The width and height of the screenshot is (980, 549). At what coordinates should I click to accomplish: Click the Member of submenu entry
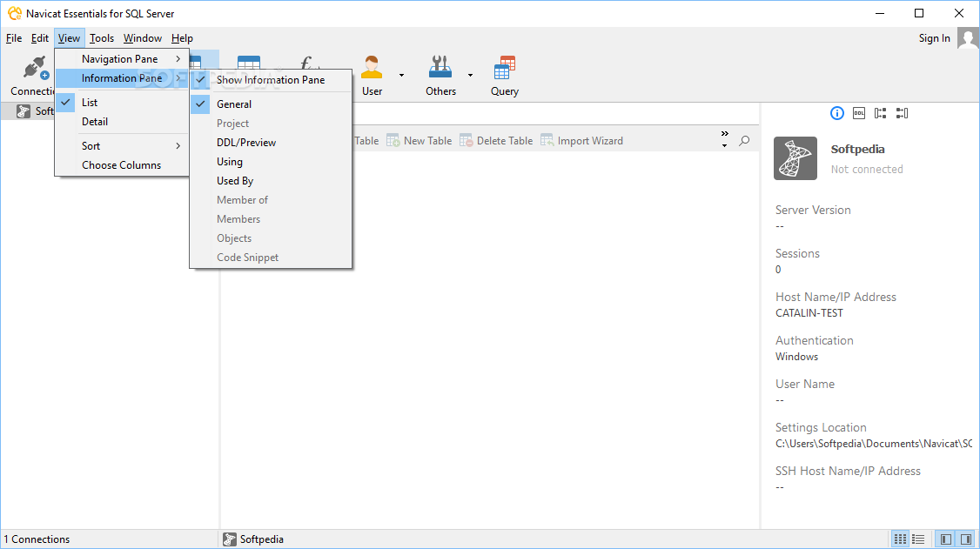point(271,200)
